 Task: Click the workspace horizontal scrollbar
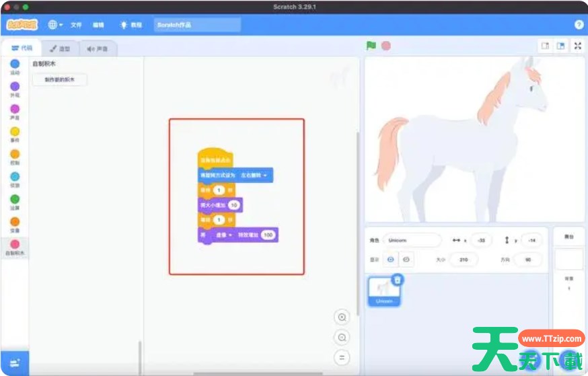[258, 374]
